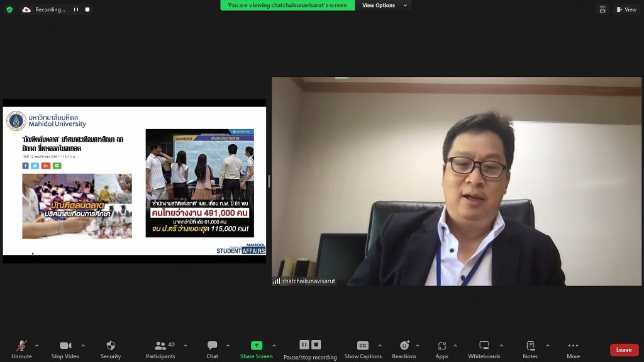
Task: Click the icon left of View
Action: (x=602, y=9)
